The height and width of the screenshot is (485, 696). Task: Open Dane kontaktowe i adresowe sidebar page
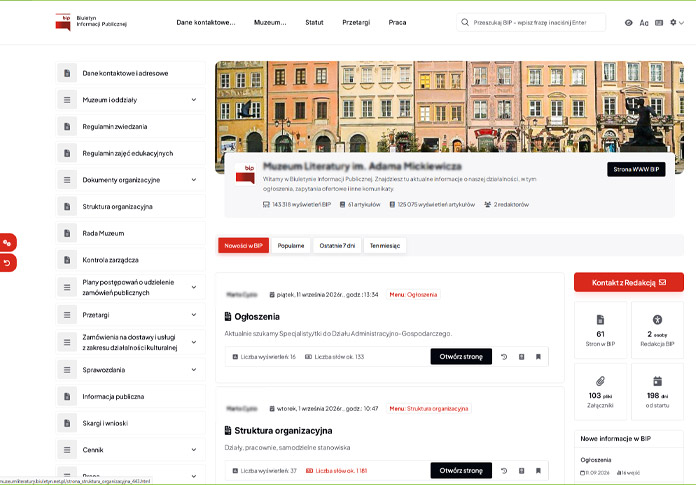coord(130,73)
